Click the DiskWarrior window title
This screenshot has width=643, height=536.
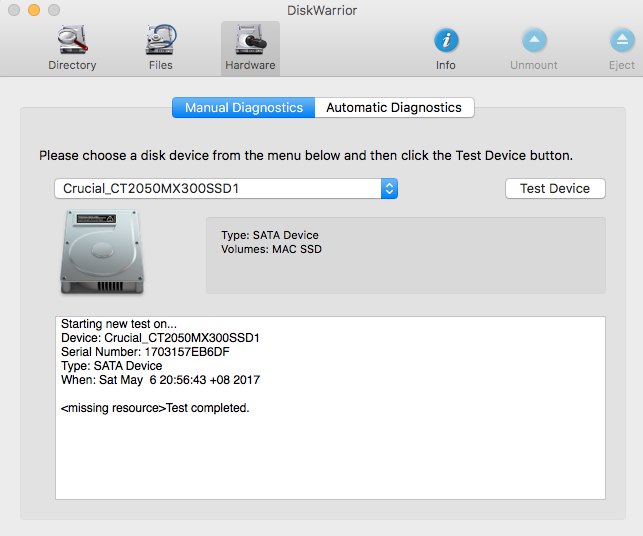(x=322, y=10)
